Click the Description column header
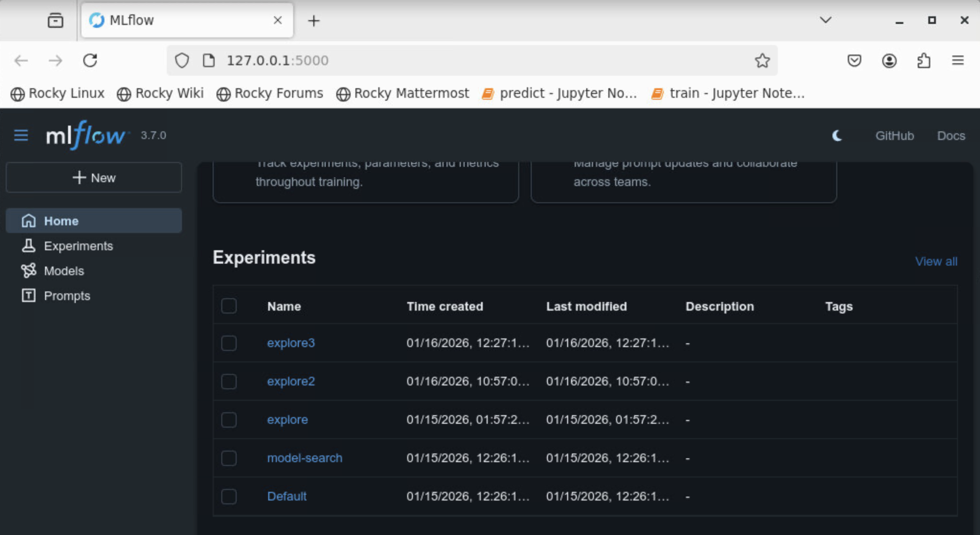The image size is (980, 535). [x=719, y=306]
